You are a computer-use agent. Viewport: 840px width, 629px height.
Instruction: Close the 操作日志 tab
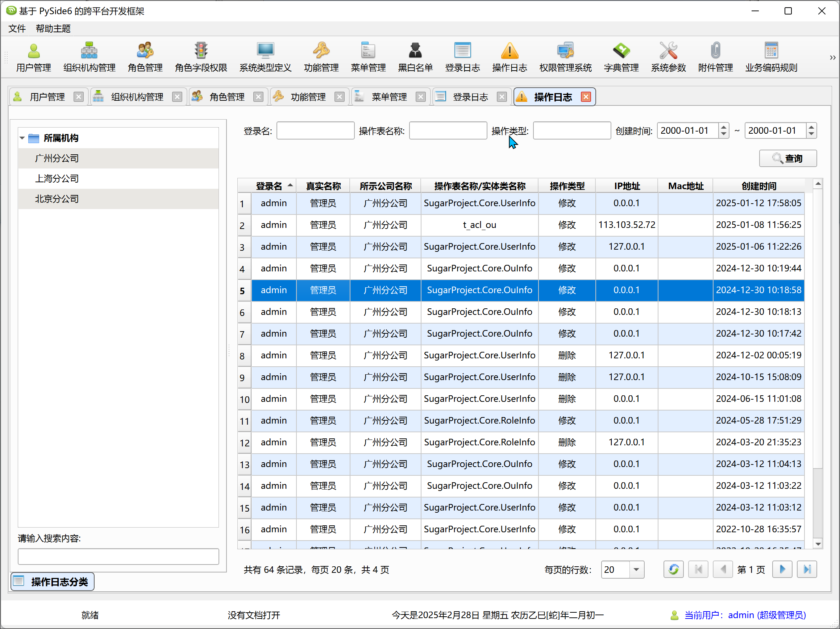pos(586,97)
